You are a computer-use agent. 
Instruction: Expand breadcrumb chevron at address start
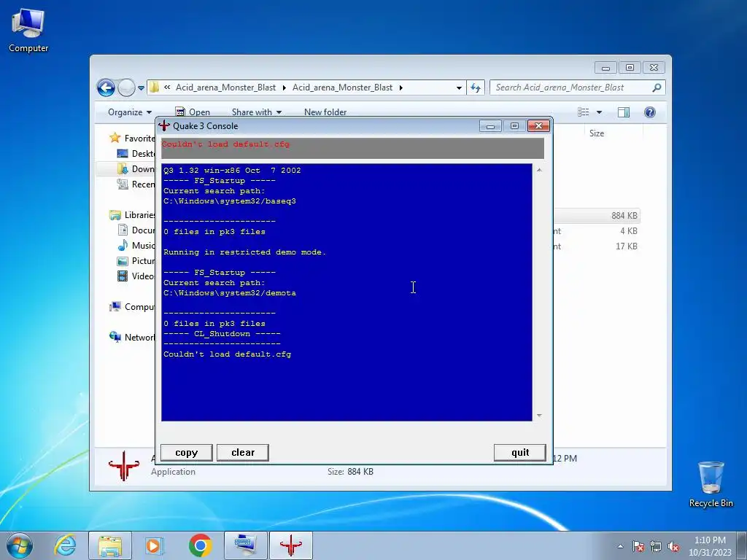167,87
